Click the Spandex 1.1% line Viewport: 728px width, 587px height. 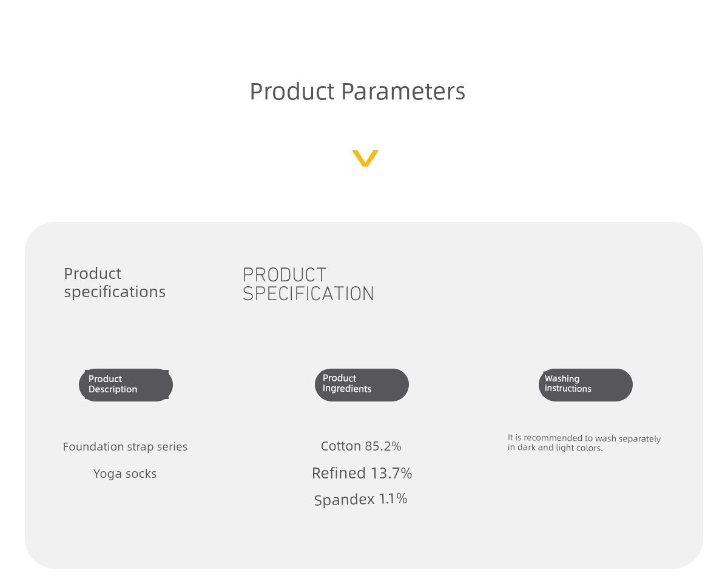(x=361, y=499)
